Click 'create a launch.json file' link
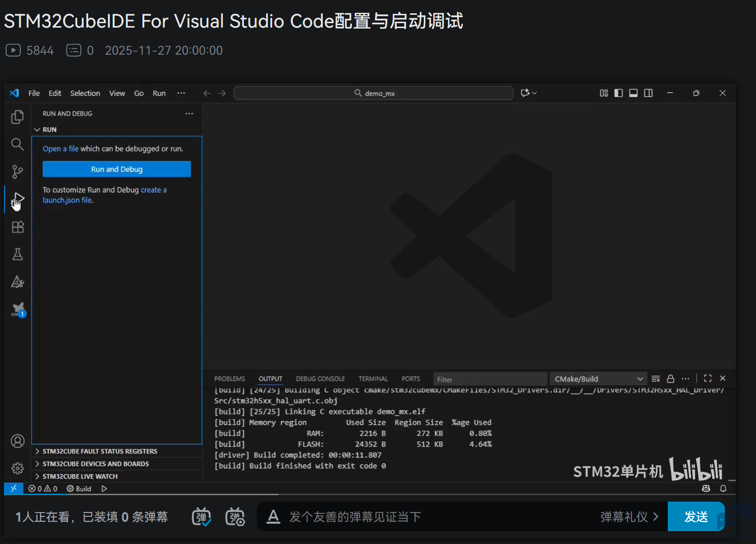 [x=104, y=195]
